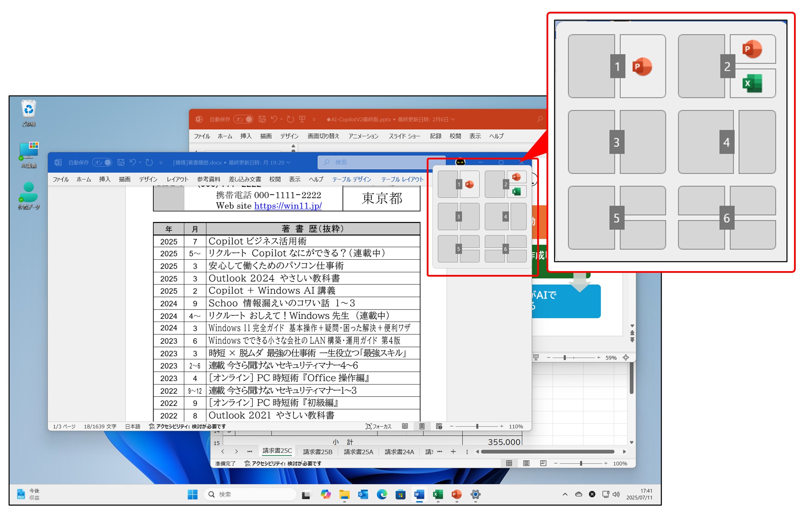Toggle PowerPoint's AutoSave switch
This screenshot has height=527, width=812.
pyautogui.click(x=244, y=119)
